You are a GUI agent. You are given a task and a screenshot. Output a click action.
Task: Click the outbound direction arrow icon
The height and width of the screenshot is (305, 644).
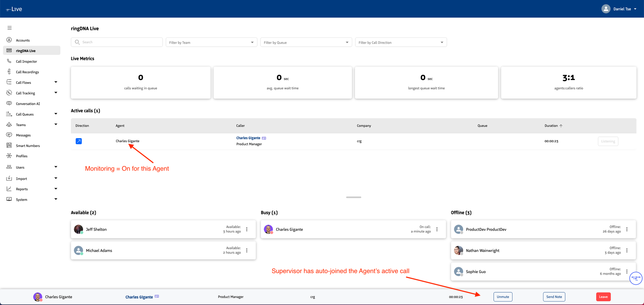tap(79, 141)
